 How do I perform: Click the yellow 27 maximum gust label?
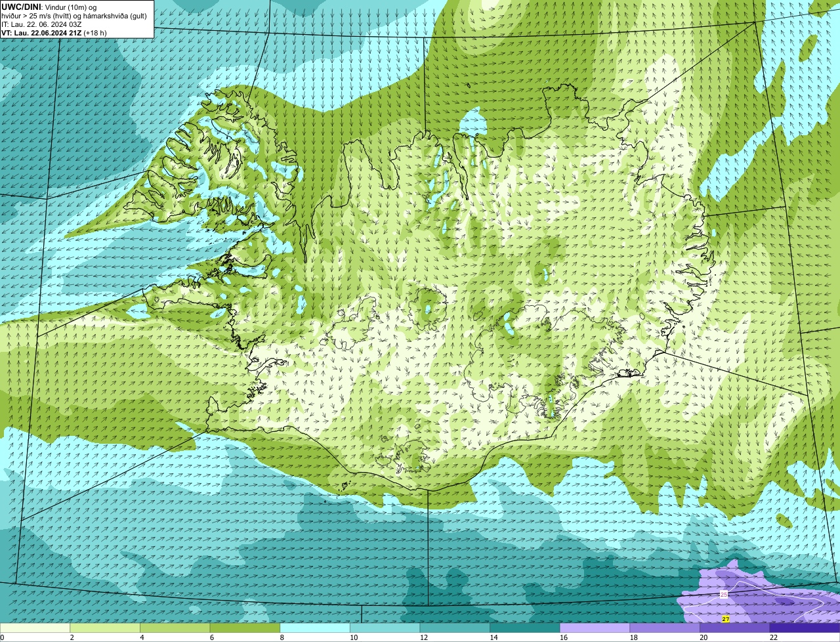point(726,619)
